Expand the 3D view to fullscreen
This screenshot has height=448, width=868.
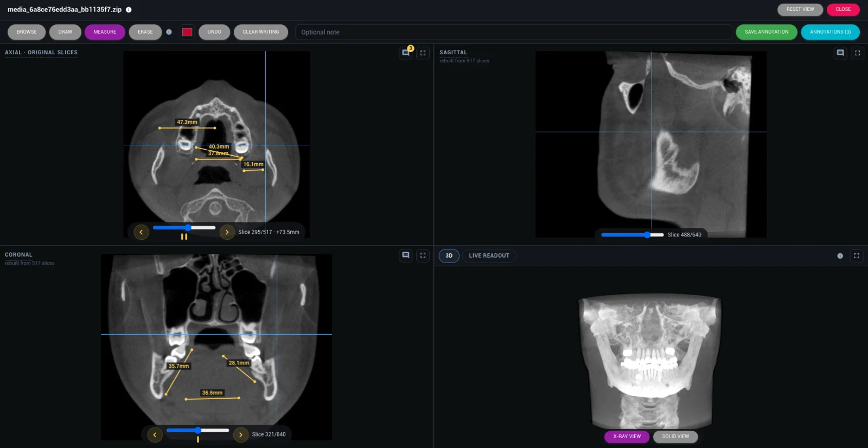pos(857,256)
